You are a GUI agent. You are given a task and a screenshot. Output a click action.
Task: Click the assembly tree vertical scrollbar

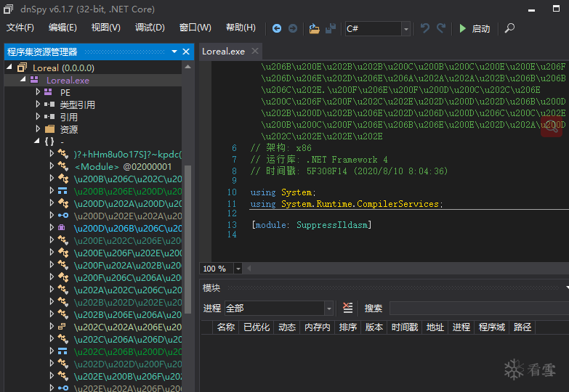[x=187, y=240]
